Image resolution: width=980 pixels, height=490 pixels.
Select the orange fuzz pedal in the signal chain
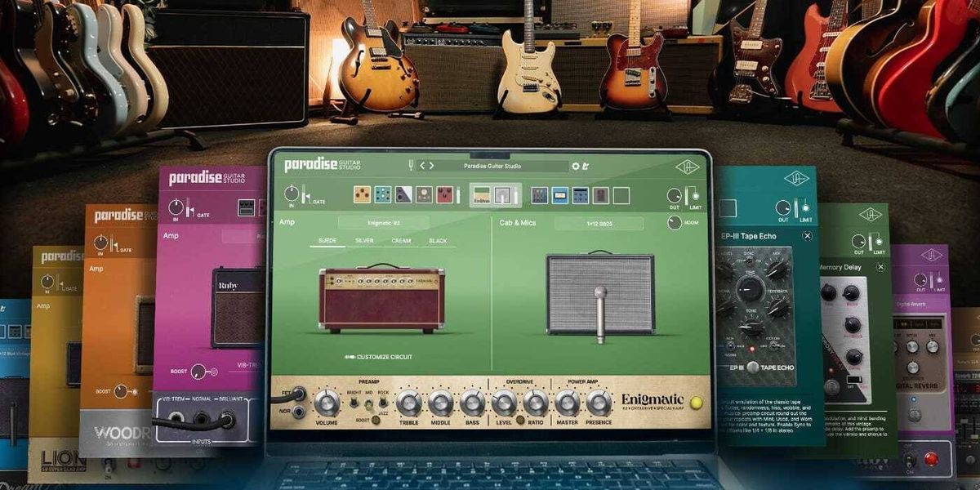362,194
